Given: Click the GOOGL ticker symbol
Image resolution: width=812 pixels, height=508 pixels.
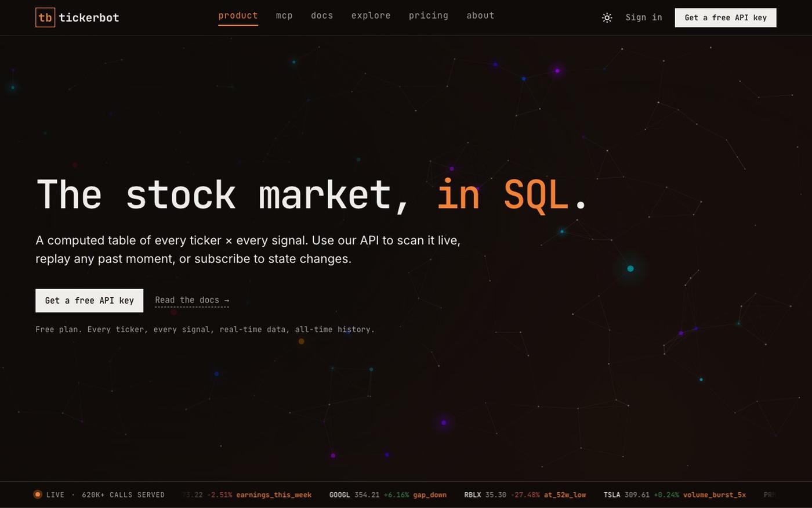Looking at the screenshot, I should click(x=339, y=495).
